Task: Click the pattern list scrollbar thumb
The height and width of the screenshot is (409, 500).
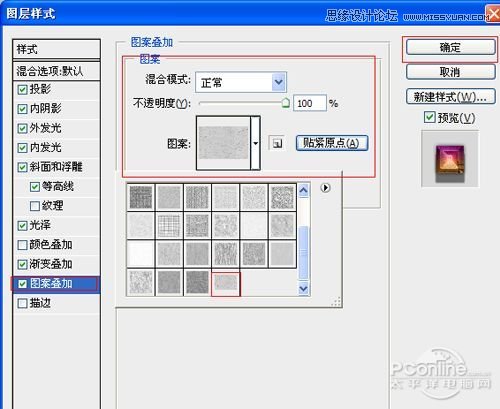Action: click(303, 252)
